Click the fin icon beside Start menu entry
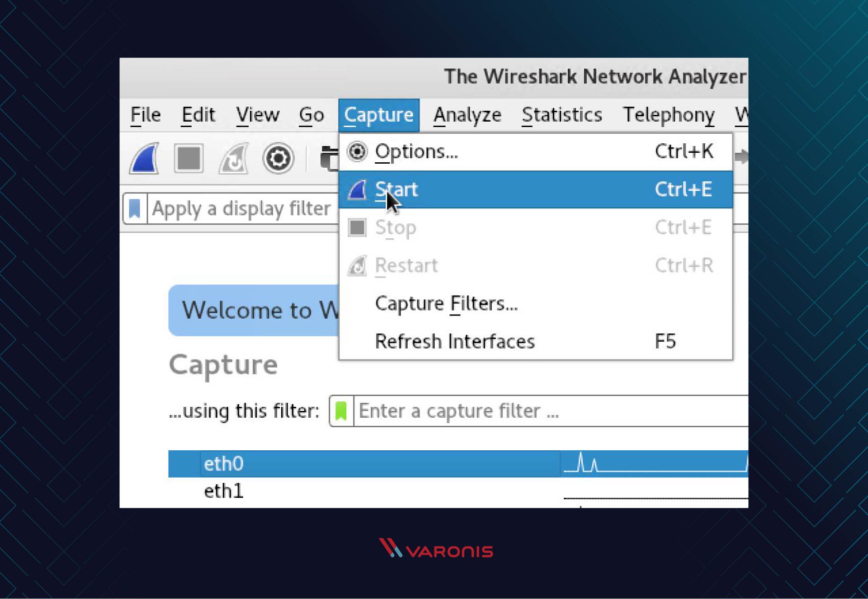Image resolution: width=868 pixels, height=599 pixels. 357,189
